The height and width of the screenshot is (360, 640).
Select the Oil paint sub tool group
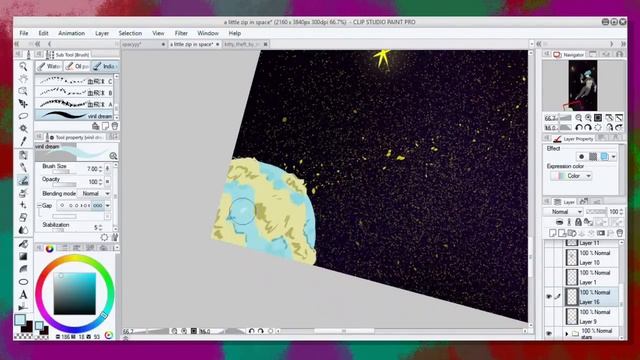[77, 66]
